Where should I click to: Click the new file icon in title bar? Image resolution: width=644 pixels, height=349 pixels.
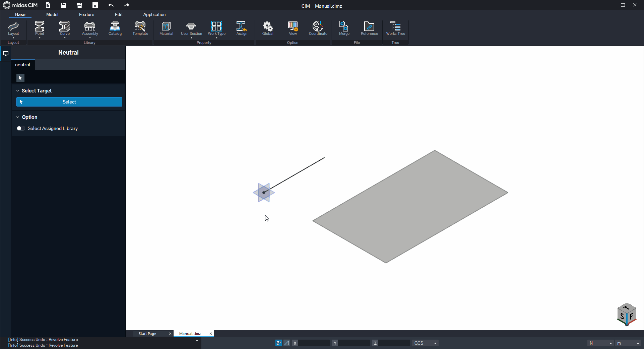tap(48, 5)
